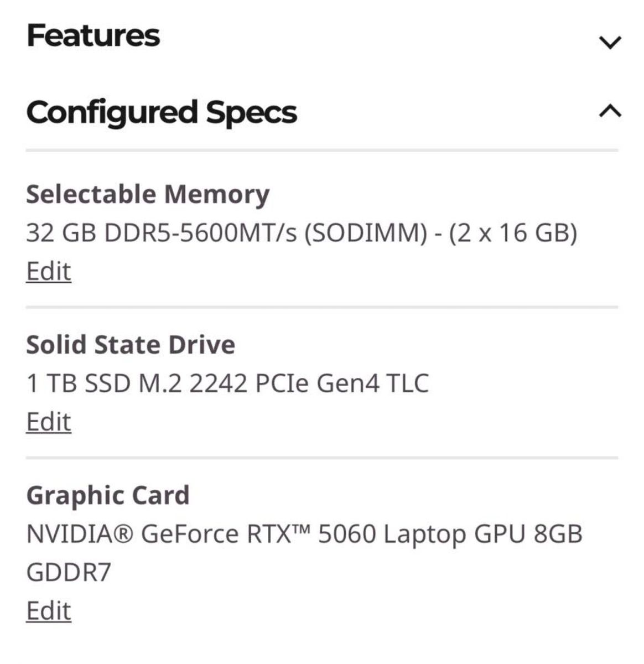This screenshot has height=664, width=644.
Task: Click the GDDR7 text line
Action: coord(69,572)
